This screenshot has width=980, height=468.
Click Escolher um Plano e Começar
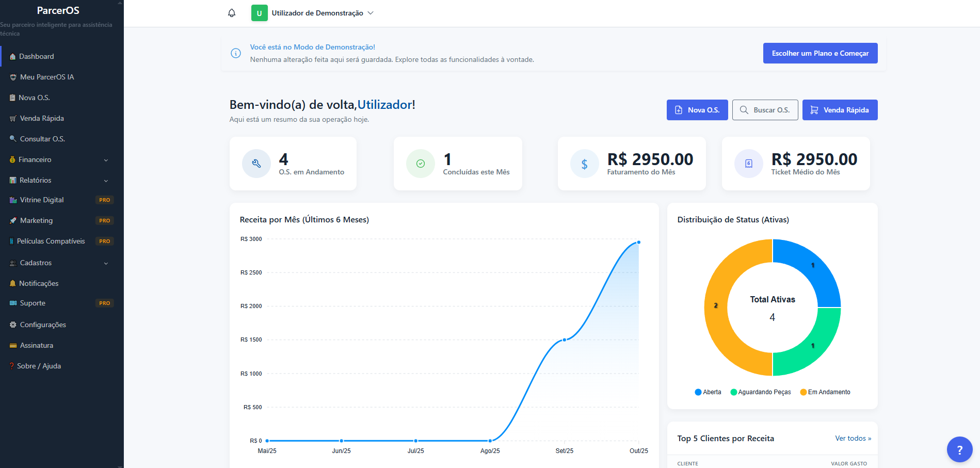(x=820, y=53)
